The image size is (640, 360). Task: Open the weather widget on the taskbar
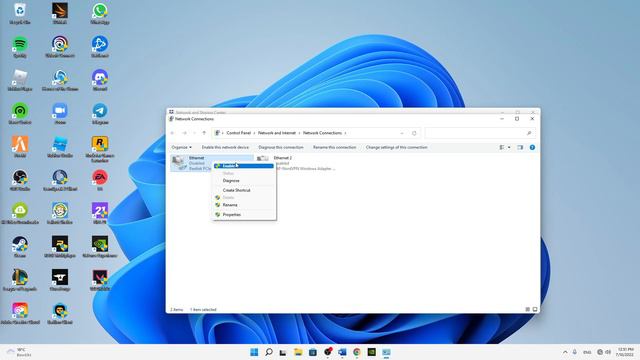tap(19, 352)
